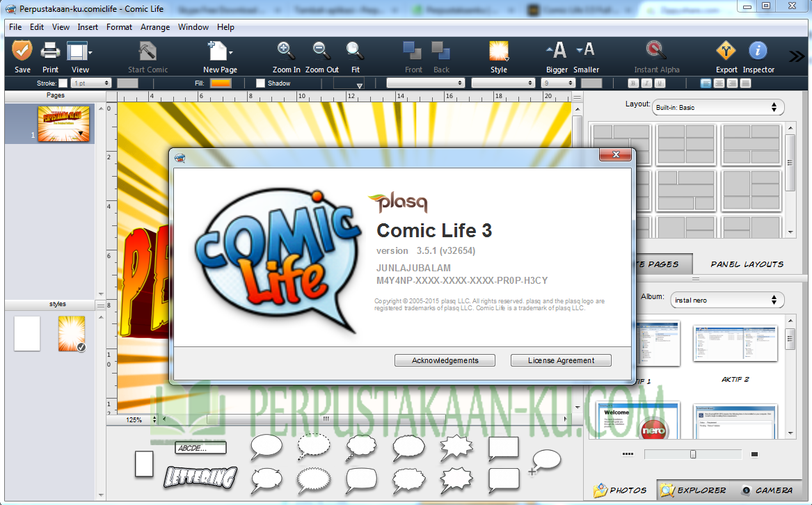Click the photo thumbnail size slider

click(x=693, y=454)
